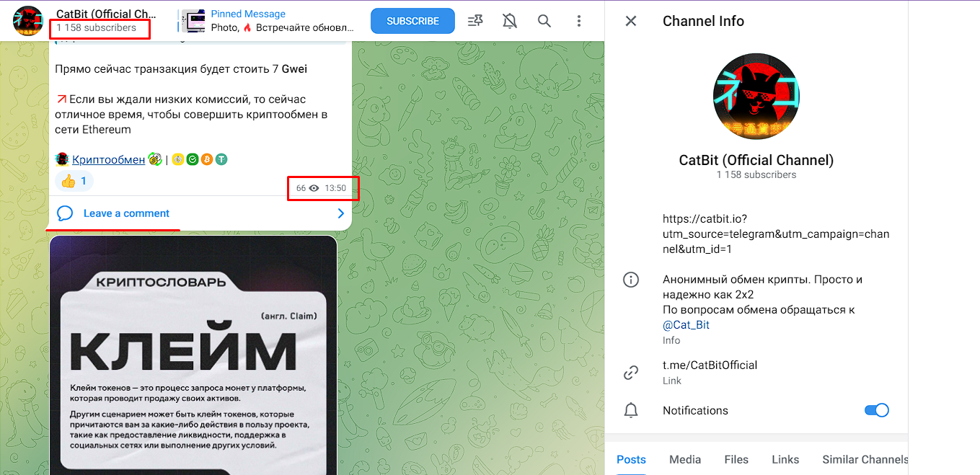Click the comment bubble icon
Viewport: 980px width, 475px height.
click(x=65, y=213)
